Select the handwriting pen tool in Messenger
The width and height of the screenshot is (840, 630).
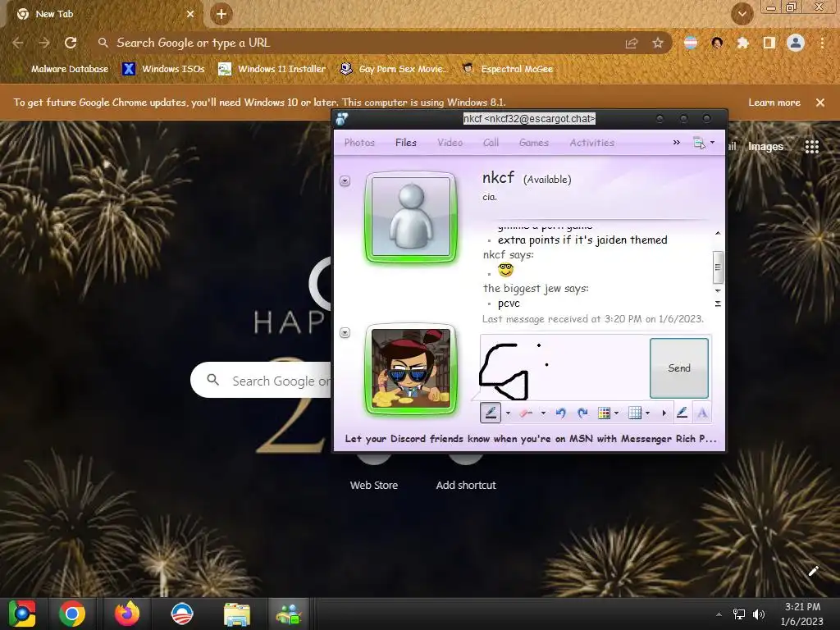(491, 413)
